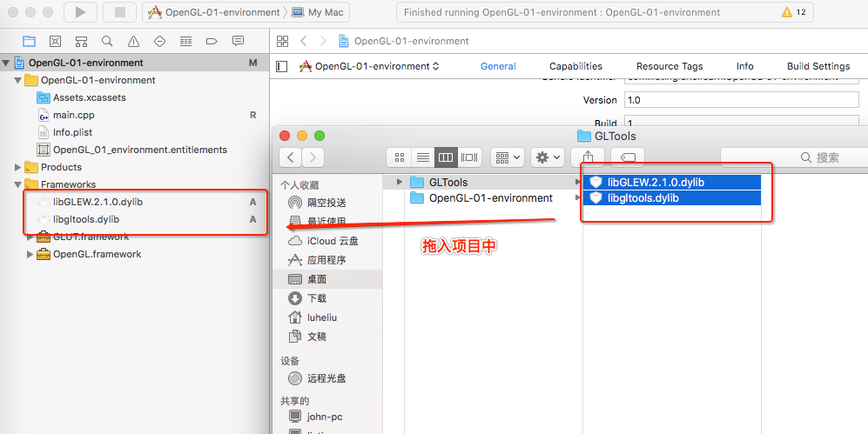This screenshot has height=434, width=868.
Task: Select the Finder gallery view button
Action: pyautogui.click(x=469, y=157)
